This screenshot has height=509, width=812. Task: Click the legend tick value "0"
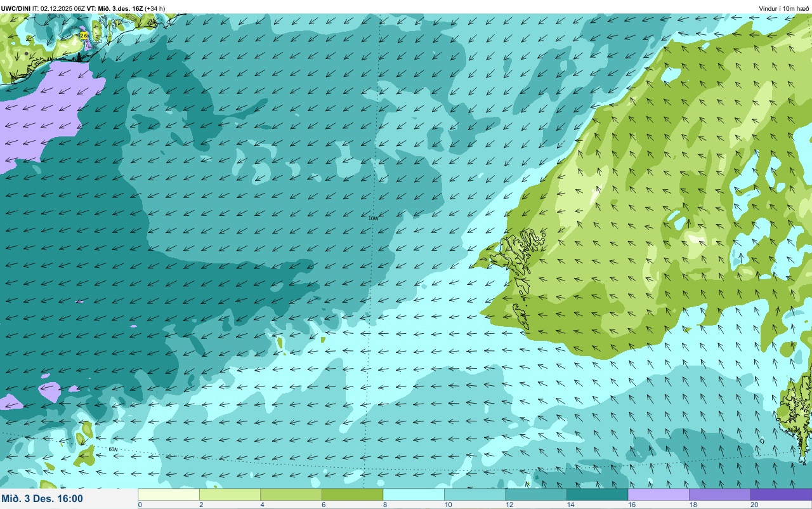tap(140, 505)
